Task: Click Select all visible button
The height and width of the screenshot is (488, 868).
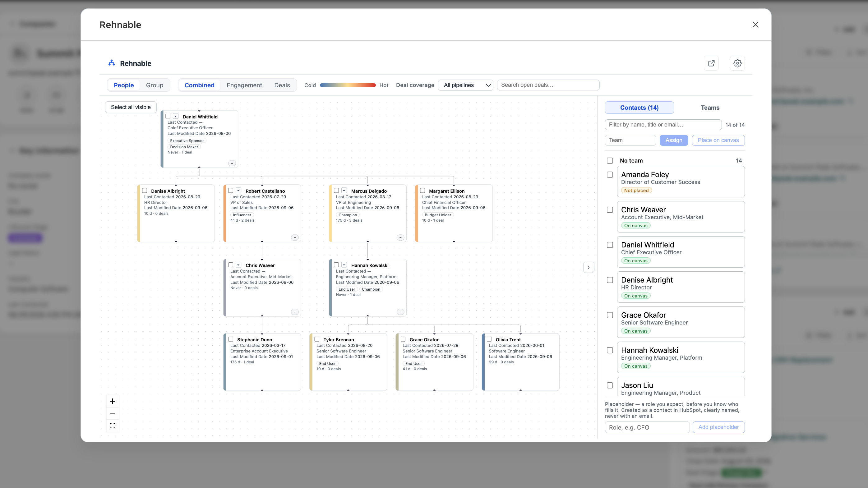Action: pyautogui.click(x=131, y=107)
